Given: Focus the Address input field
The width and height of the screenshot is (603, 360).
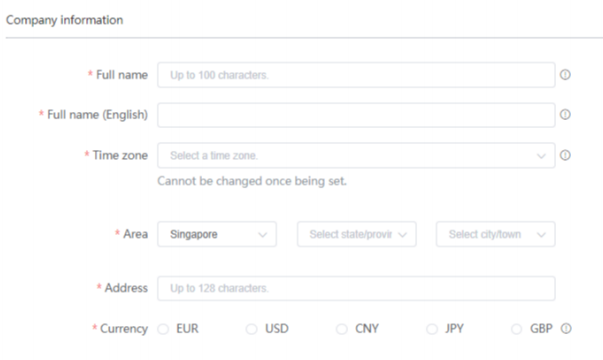Looking at the screenshot, I should tap(356, 288).
